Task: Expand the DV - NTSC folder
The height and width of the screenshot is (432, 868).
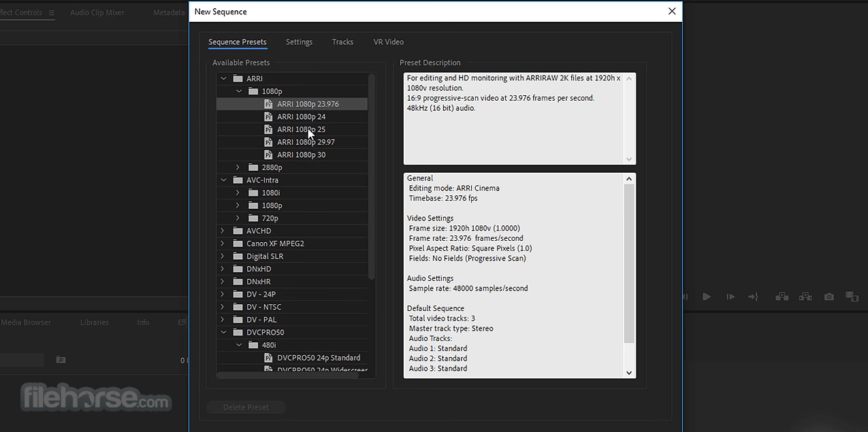Action: 223,307
